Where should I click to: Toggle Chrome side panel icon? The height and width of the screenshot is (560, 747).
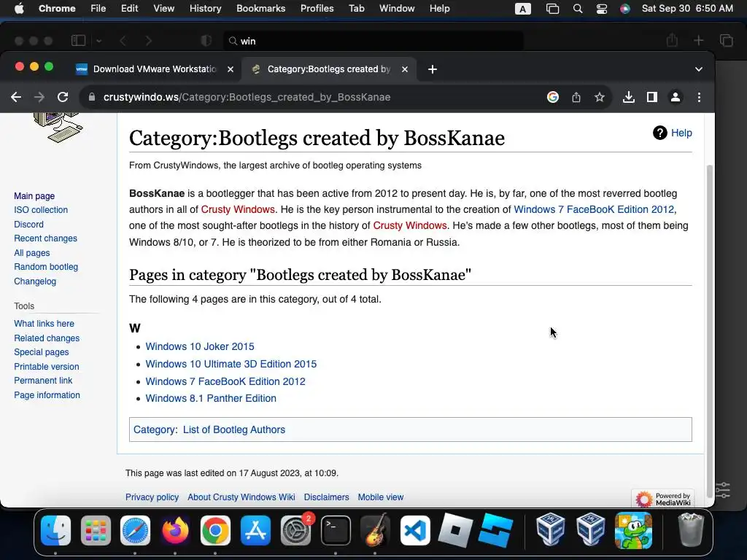coord(651,97)
